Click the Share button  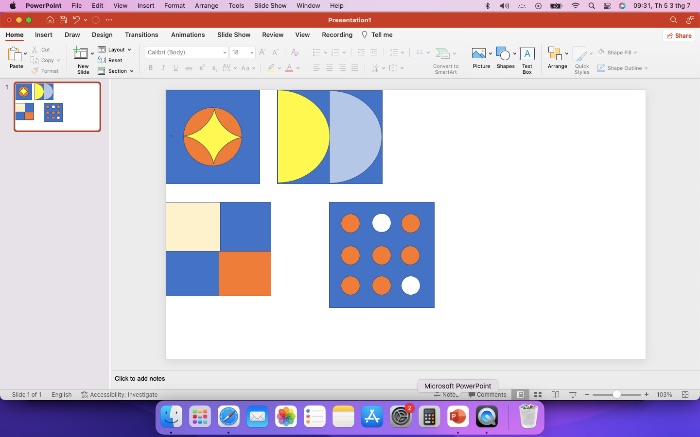tap(679, 35)
